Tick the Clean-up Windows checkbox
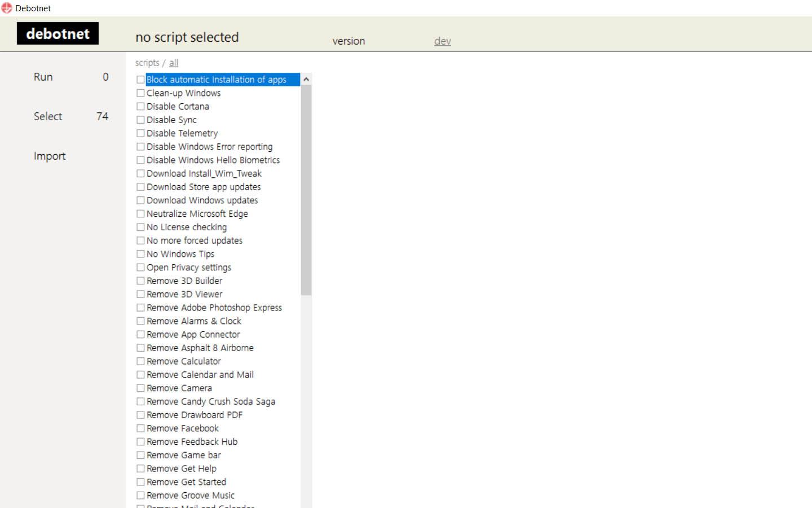 click(x=140, y=93)
